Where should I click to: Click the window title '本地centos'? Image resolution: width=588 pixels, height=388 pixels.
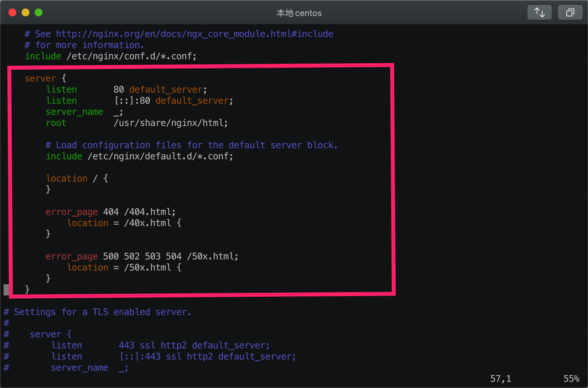click(x=299, y=13)
